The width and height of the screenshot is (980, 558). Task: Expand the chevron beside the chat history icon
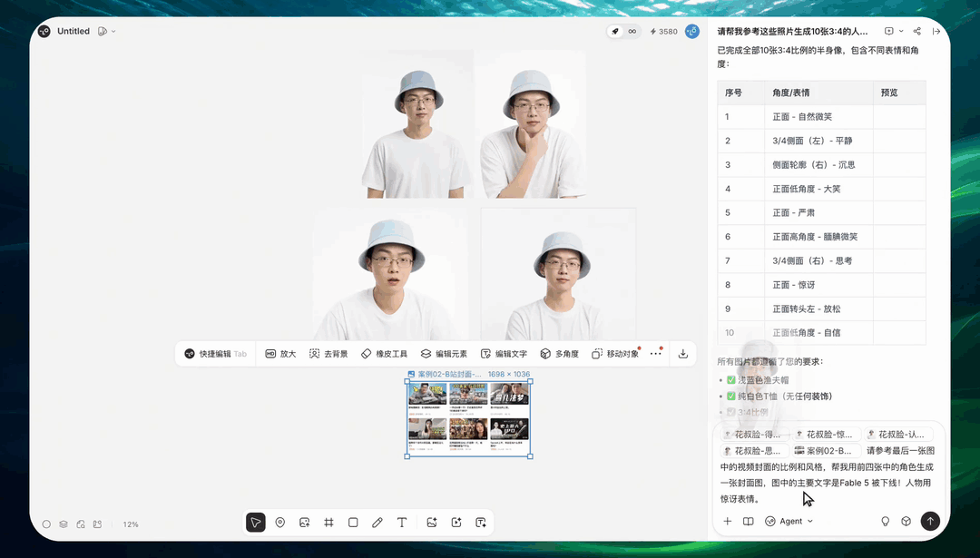pyautogui.click(x=901, y=31)
